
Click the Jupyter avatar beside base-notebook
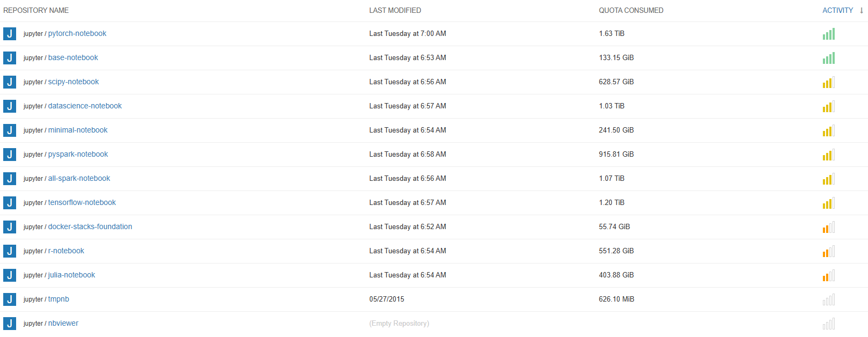[10, 58]
